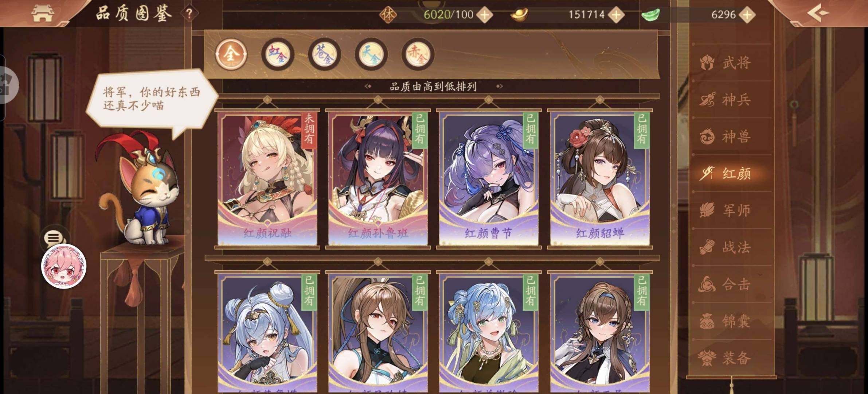868x394 pixels.
Task: Select the 天金 quality filter
Action: [371, 54]
